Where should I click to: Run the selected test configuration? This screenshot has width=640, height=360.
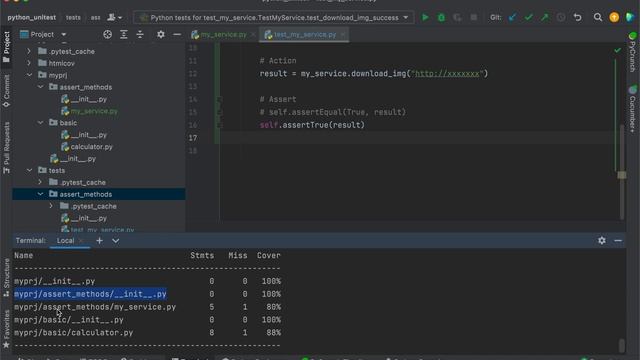click(x=425, y=18)
